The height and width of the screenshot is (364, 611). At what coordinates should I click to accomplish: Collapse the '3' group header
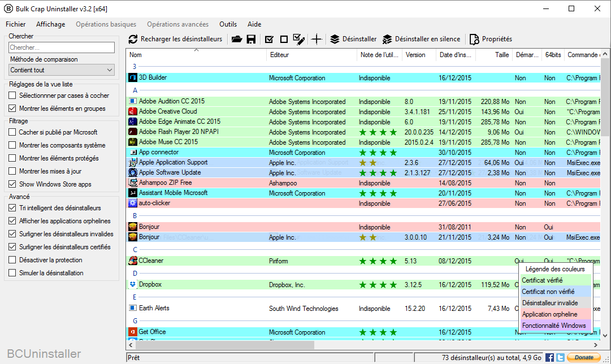[135, 67]
